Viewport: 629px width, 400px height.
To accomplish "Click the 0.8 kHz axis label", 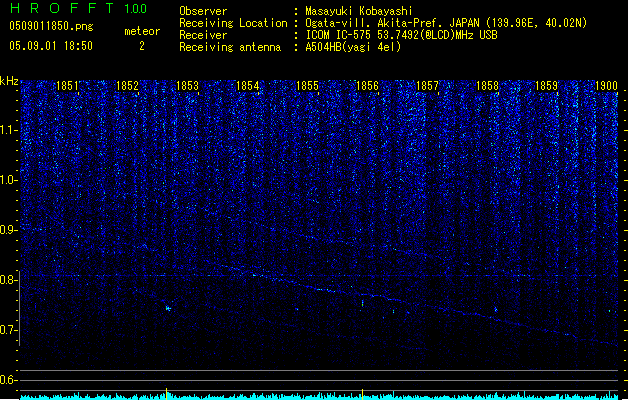I will pos(8,280).
